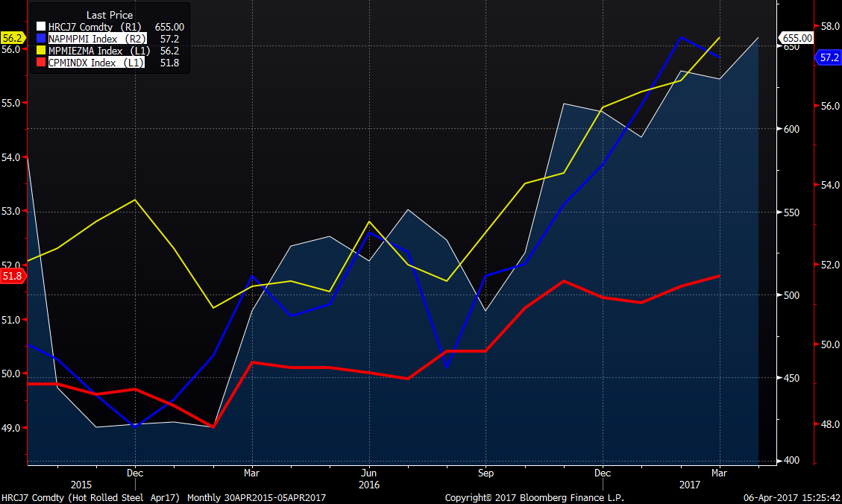Click the Sep label on the time axis
The image size is (842, 504).
pos(486,473)
